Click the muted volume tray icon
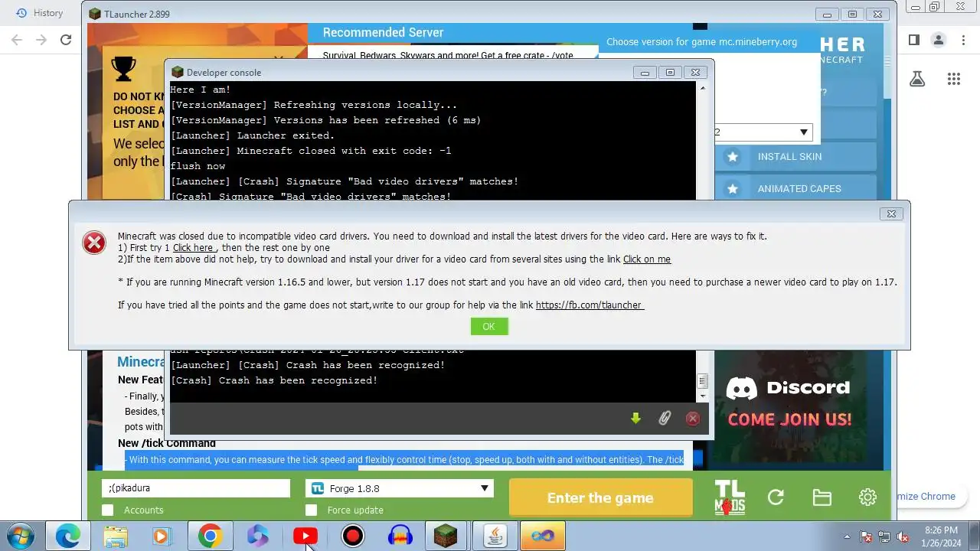The width and height of the screenshot is (980, 551). tap(903, 536)
